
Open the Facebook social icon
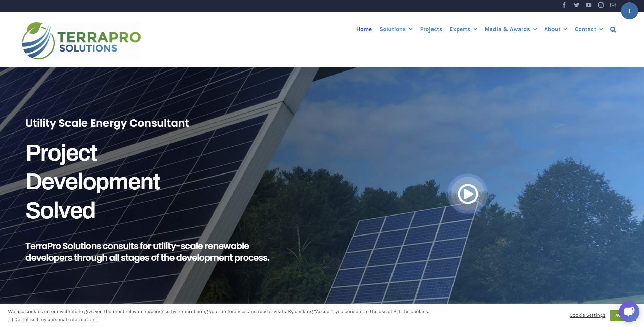pos(564,5)
